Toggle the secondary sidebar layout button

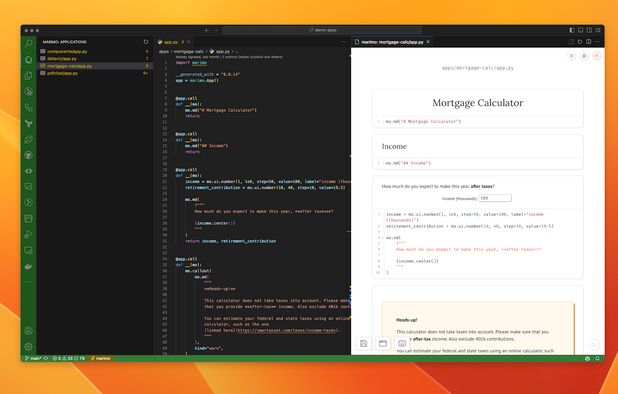(589, 30)
